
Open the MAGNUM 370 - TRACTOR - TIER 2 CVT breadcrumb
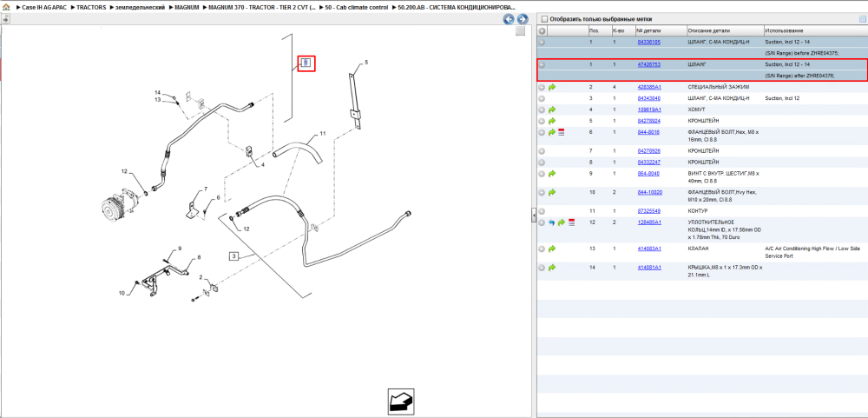point(263,8)
